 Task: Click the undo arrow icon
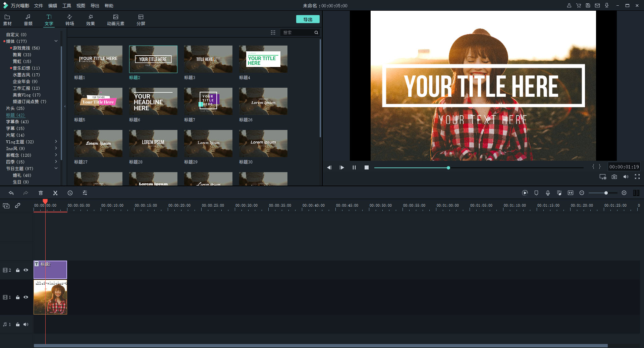(x=11, y=193)
